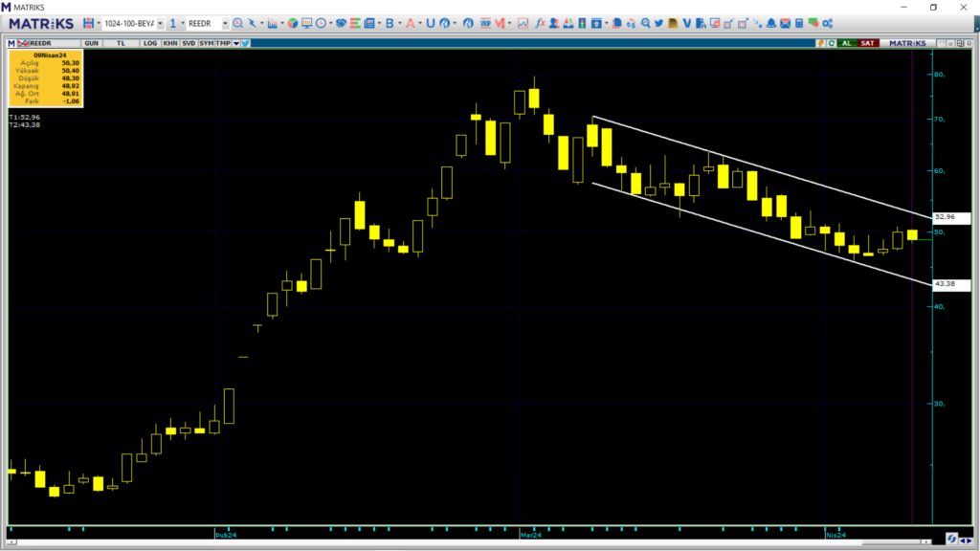Open the M menu on the chart header
The height and width of the screenshot is (551, 980).
pos(10,42)
